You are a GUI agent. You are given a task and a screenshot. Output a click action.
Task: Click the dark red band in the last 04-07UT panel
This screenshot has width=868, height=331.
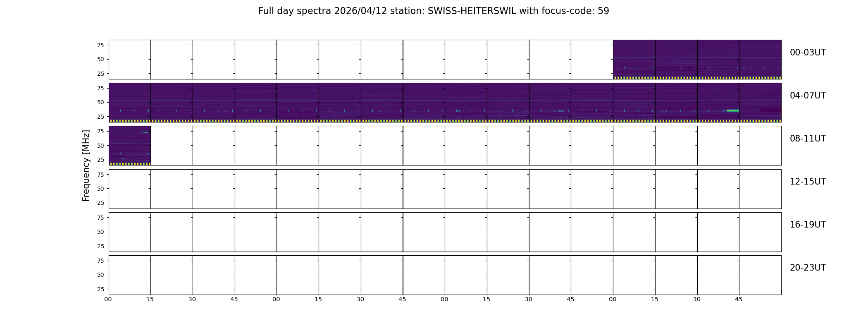pyautogui.click(x=770, y=110)
